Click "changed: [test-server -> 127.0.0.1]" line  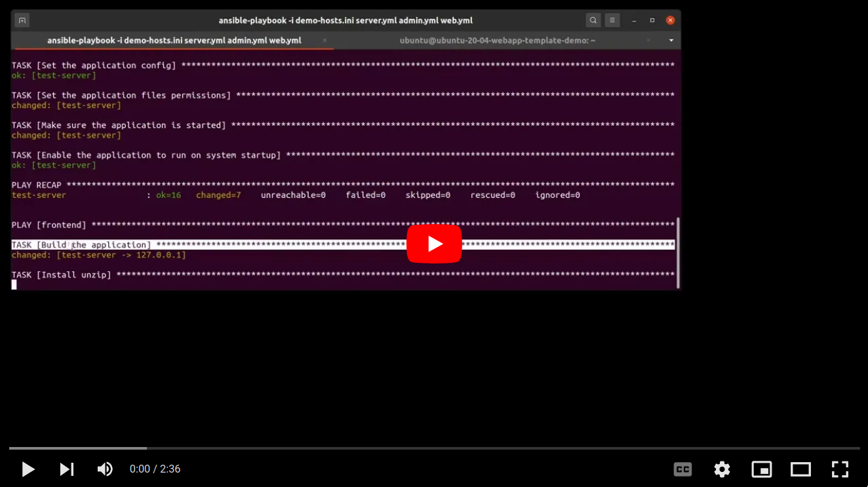pos(99,255)
